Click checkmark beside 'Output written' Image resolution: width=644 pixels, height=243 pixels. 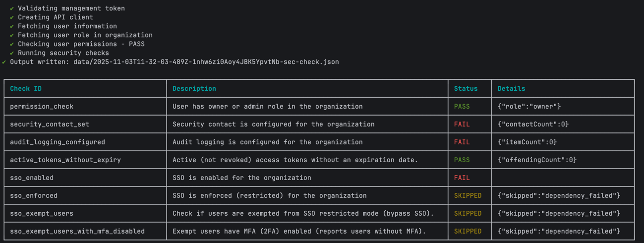point(4,62)
